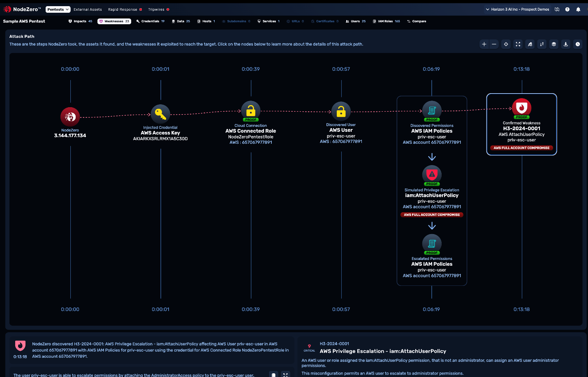Click the flame shield icon beside 0:13:18
The image size is (588, 377).
[x=20, y=345]
